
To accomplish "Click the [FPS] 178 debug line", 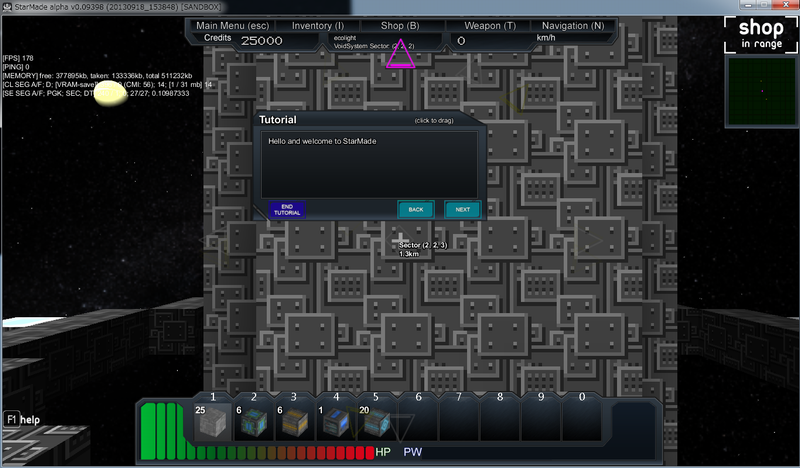I will click(x=18, y=58).
